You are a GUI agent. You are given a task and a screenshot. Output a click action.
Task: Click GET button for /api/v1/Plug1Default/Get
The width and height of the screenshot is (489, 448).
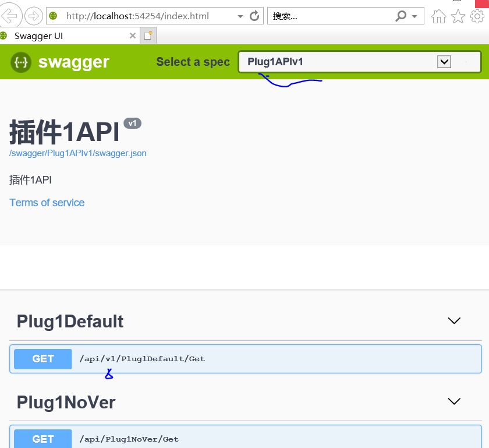point(43,359)
